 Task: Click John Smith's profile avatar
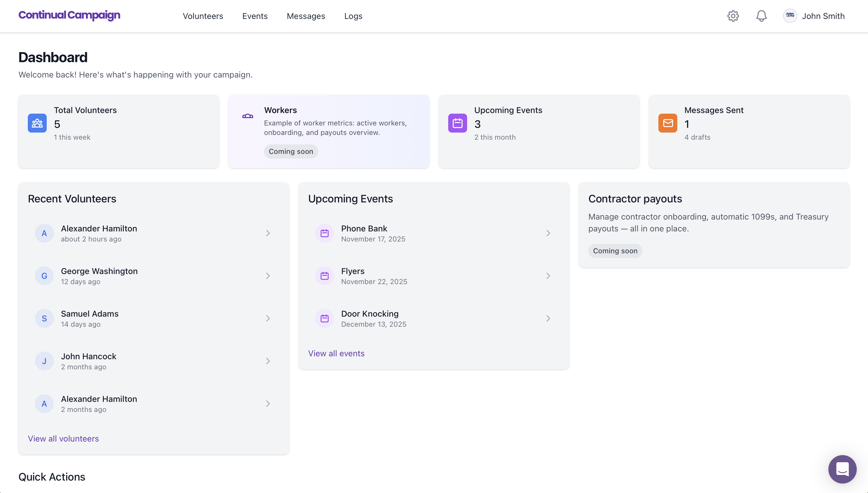click(x=790, y=16)
